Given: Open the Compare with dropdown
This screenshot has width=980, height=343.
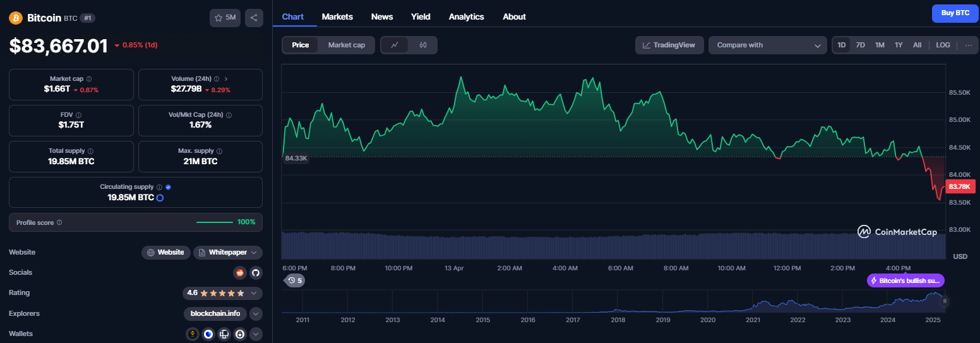Looking at the screenshot, I should [x=767, y=45].
